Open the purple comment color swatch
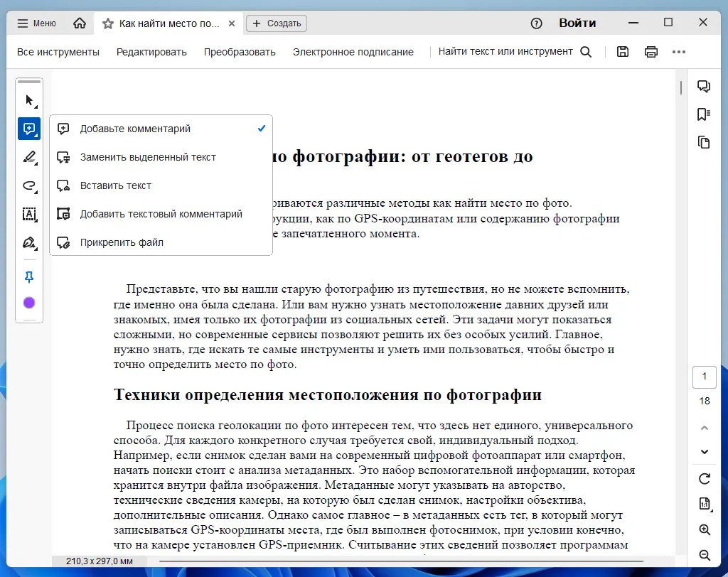This screenshot has height=577, width=728. pos(29,302)
